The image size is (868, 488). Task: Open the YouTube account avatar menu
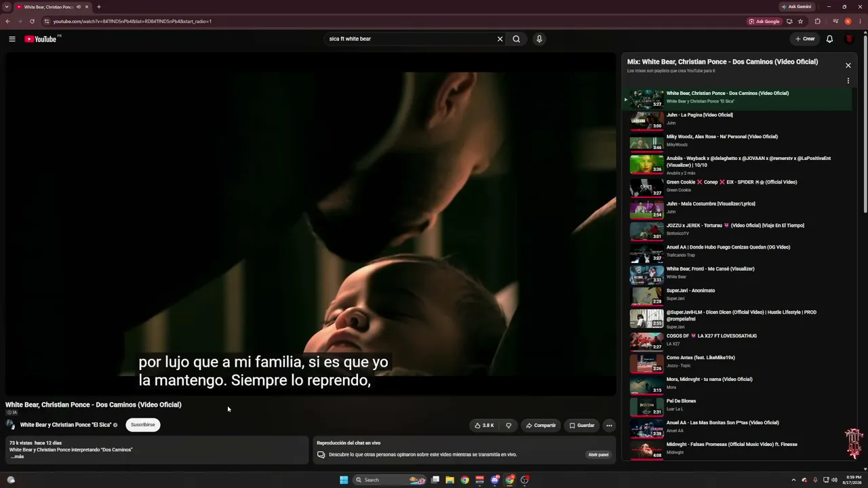click(x=849, y=39)
